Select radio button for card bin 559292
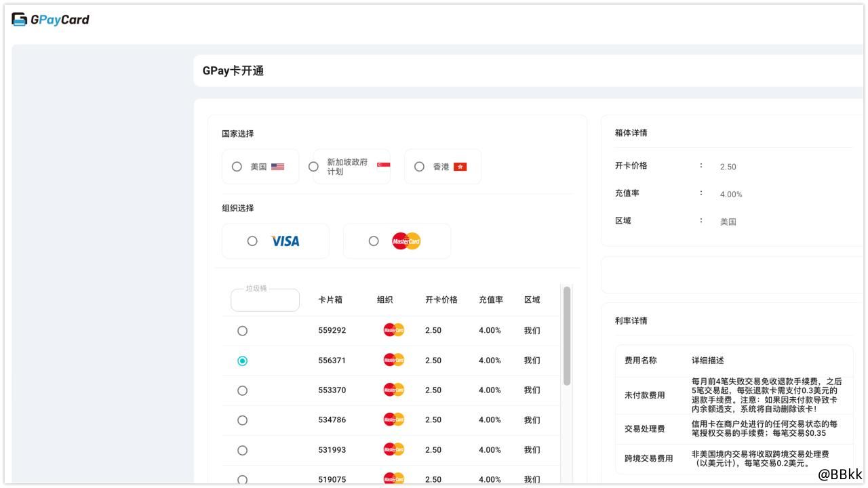This screenshot has height=488, width=868. pyautogui.click(x=242, y=331)
